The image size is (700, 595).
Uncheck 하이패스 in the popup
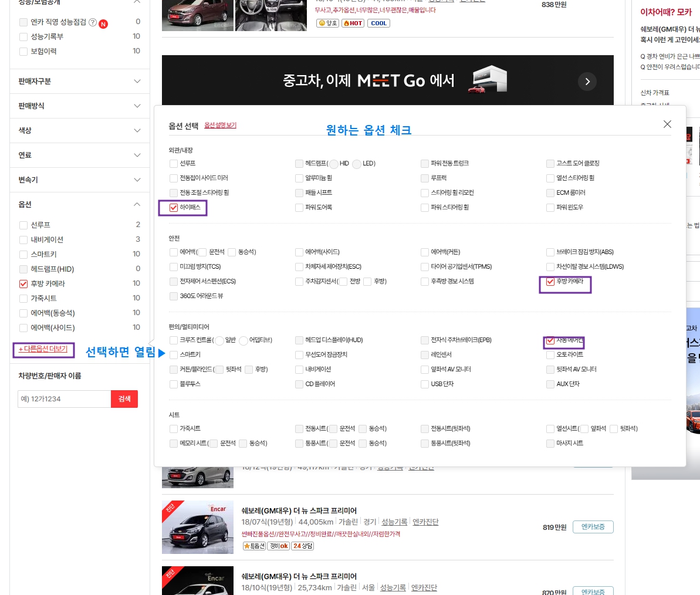(x=174, y=208)
